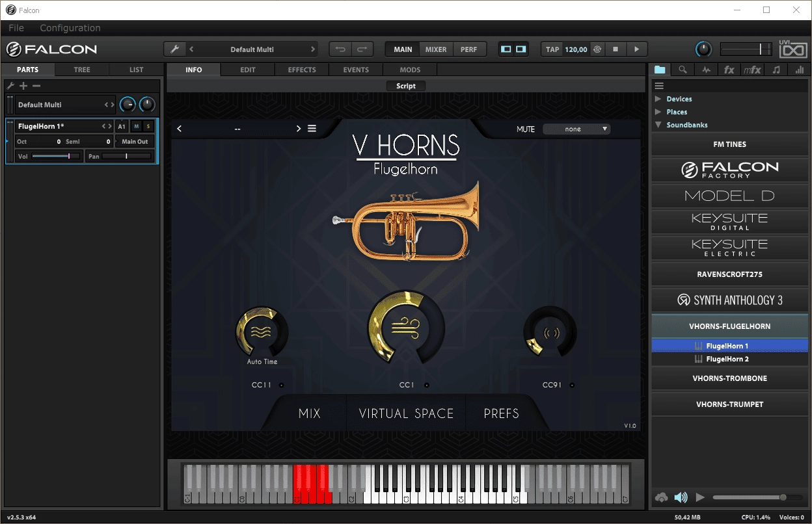This screenshot has width=812, height=524.
Task: Go to previous multi with left arrow
Action: click(191, 49)
